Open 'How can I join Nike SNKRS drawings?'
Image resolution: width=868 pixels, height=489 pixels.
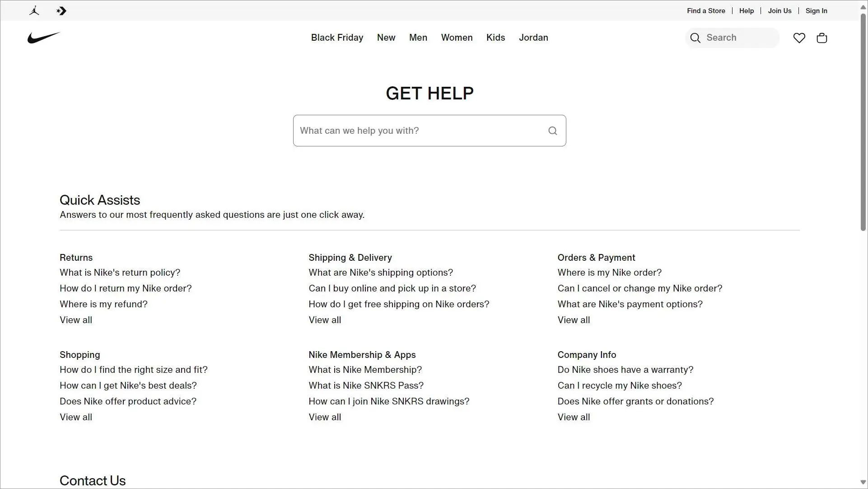(389, 401)
